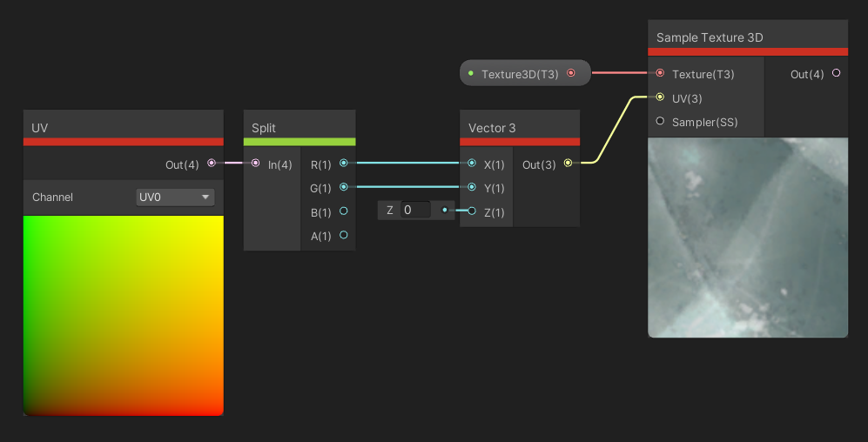The width and height of the screenshot is (868, 442).
Task: Click the UV gradient preview image
Action: (x=123, y=315)
